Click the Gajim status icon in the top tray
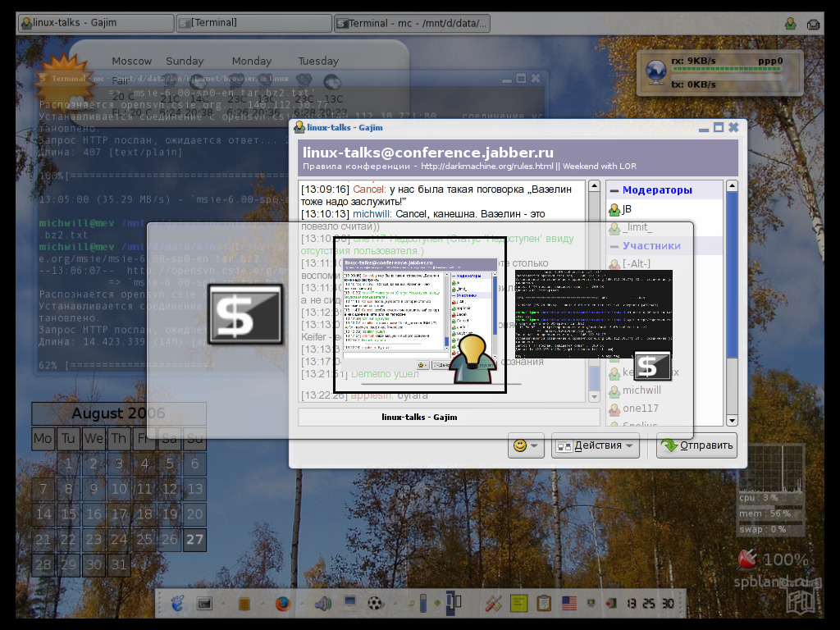Screen dimensions: 840x630 [x=790, y=24]
